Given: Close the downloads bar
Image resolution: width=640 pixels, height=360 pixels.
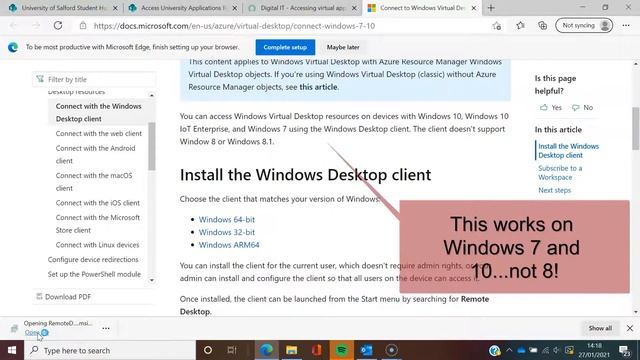Looking at the screenshot, I should tap(630, 328).
